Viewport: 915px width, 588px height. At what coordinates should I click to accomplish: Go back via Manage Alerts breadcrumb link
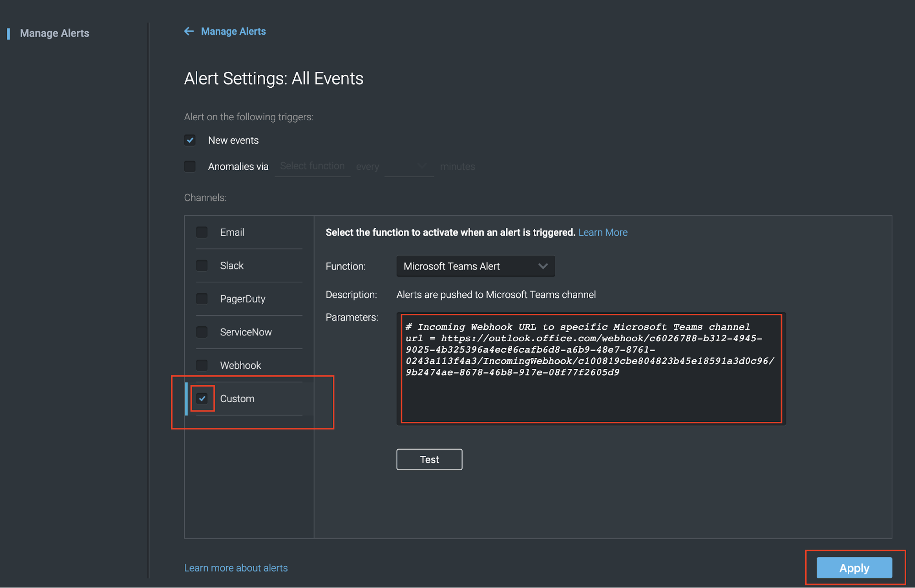coord(233,31)
